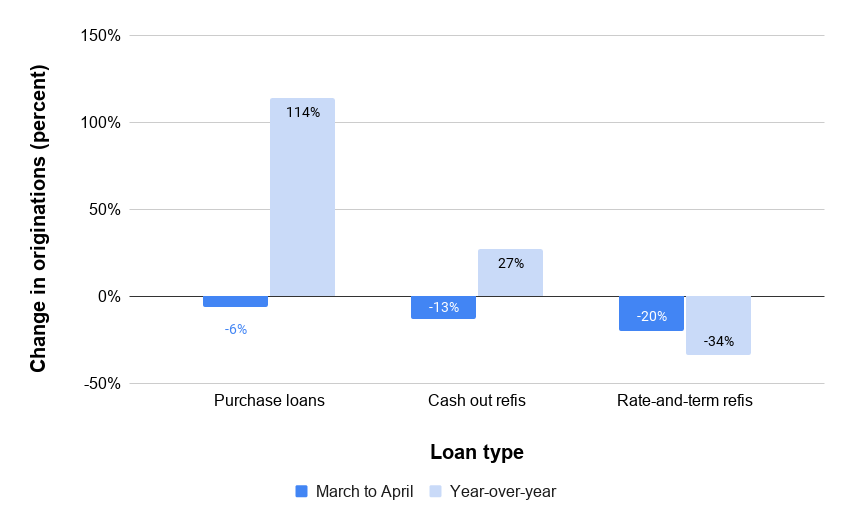Select the March to April legend label
This screenshot has width=851, height=527.
click(364, 491)
